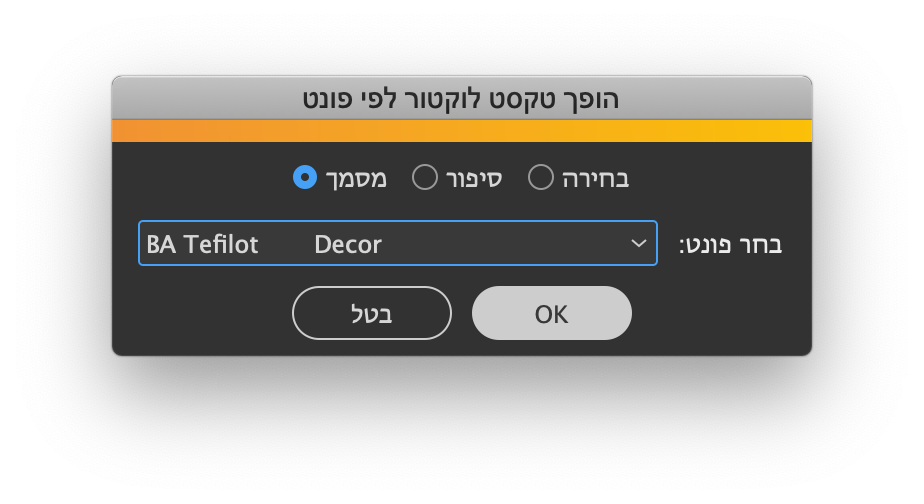924x504 pixels.
Task: Dismiss the dialog via the בטל text
Action: pyautogui.click(x=372, y=314)
